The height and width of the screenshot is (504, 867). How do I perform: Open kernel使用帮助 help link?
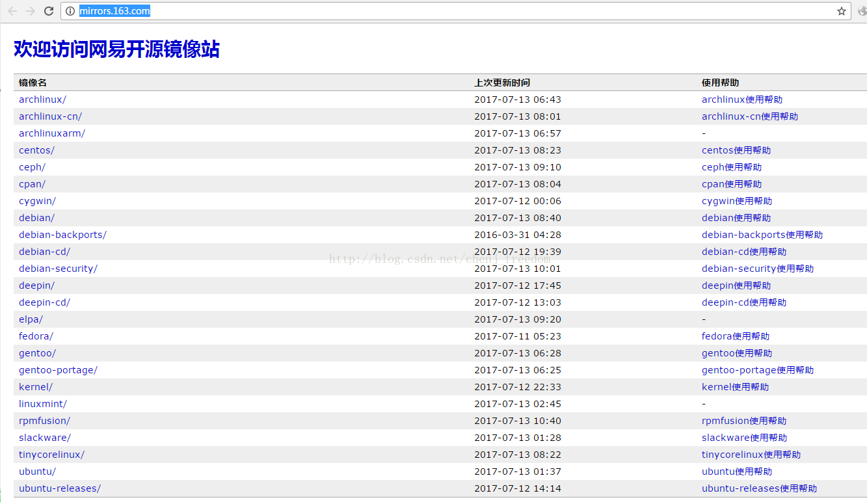735,387
